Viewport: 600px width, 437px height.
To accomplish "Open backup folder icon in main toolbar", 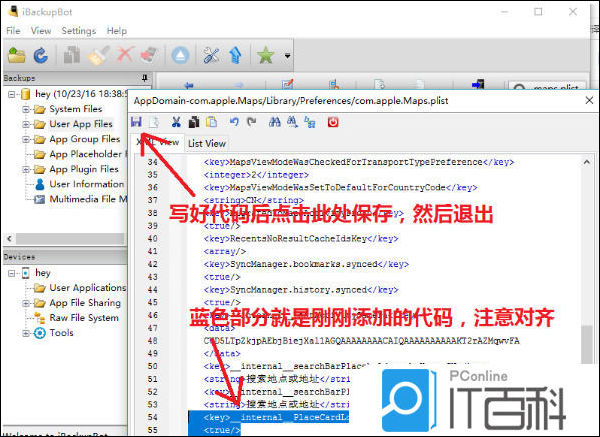I will (17, 55).
